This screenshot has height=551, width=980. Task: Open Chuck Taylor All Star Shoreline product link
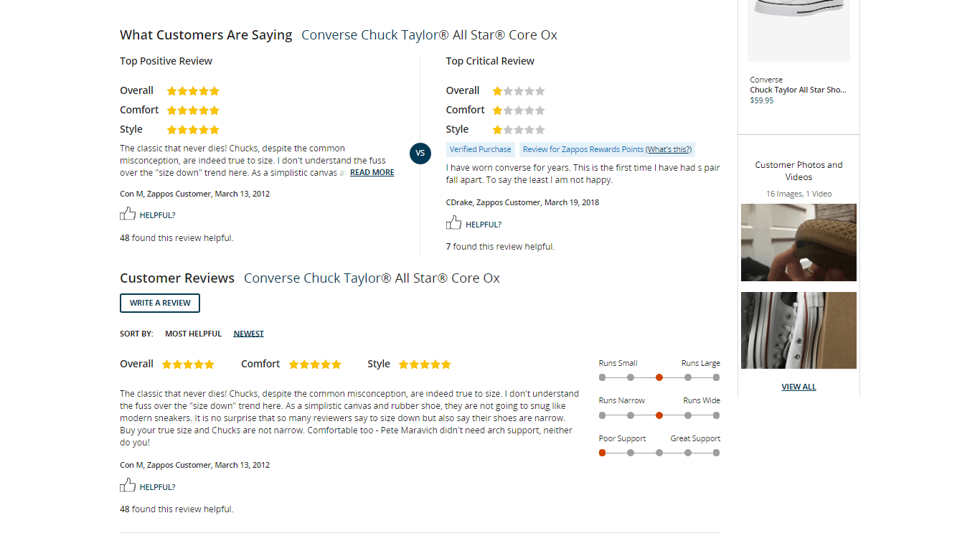[x=798, y=90]
